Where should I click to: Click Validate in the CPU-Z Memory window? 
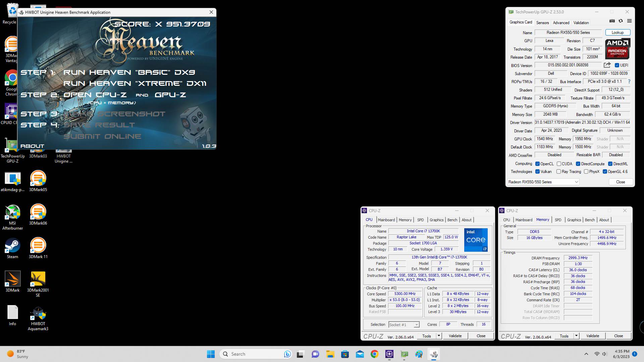tap(593, 336)
